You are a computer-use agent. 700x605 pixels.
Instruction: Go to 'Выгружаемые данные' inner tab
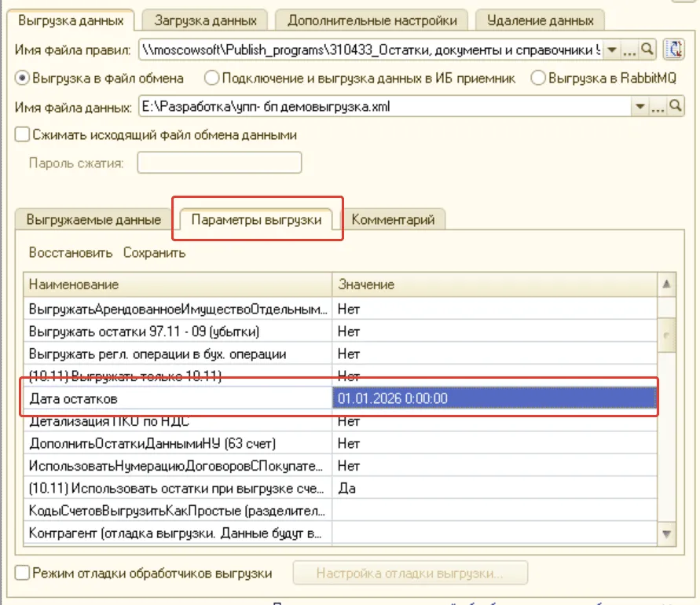pyautogui.click(x=93, y=220)
